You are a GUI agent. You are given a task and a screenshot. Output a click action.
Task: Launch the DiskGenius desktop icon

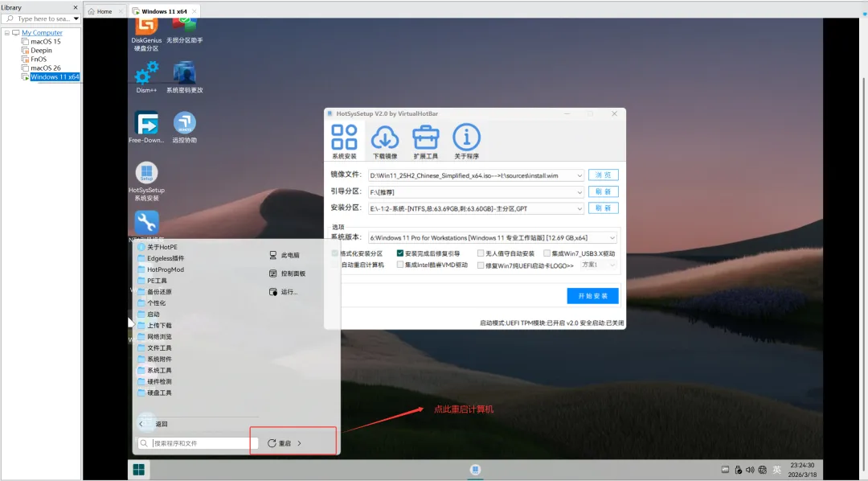(x=147, y=35)
